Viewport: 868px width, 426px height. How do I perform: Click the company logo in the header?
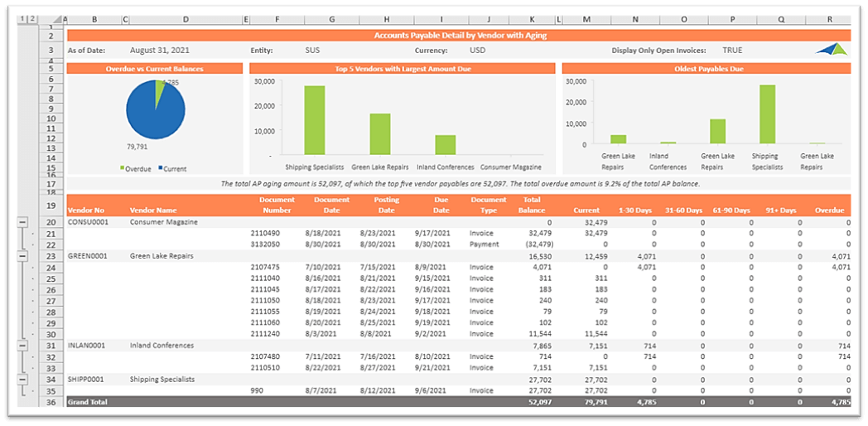click(x=831, y=50)
